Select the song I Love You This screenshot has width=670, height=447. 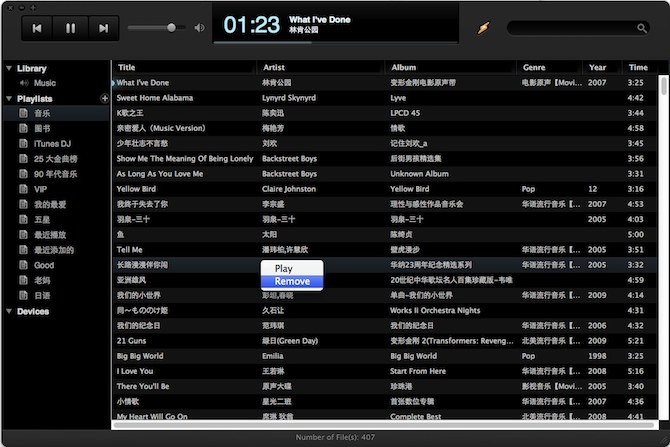point(135,371)
